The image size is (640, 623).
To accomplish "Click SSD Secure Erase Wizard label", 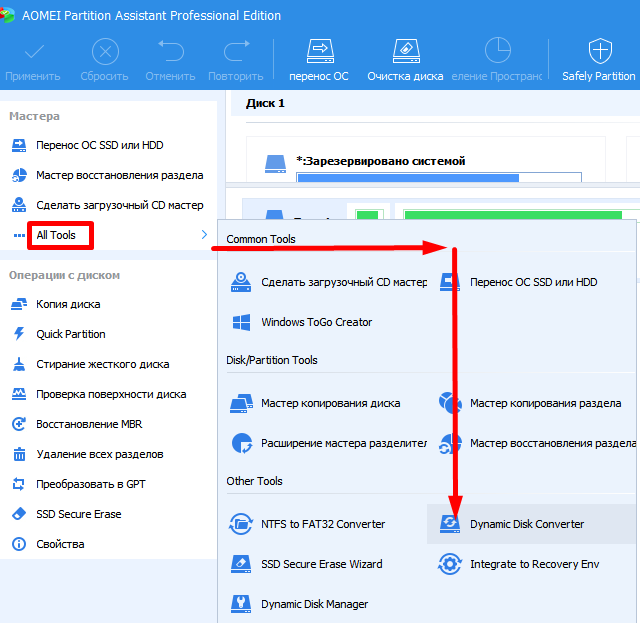I will click(322, 564).
